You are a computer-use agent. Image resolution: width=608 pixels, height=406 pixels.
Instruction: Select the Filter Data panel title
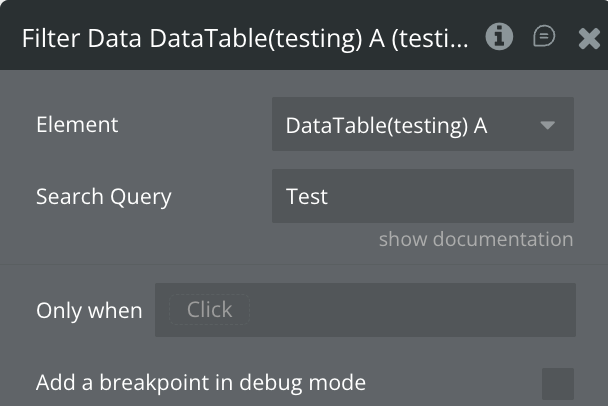244,39
